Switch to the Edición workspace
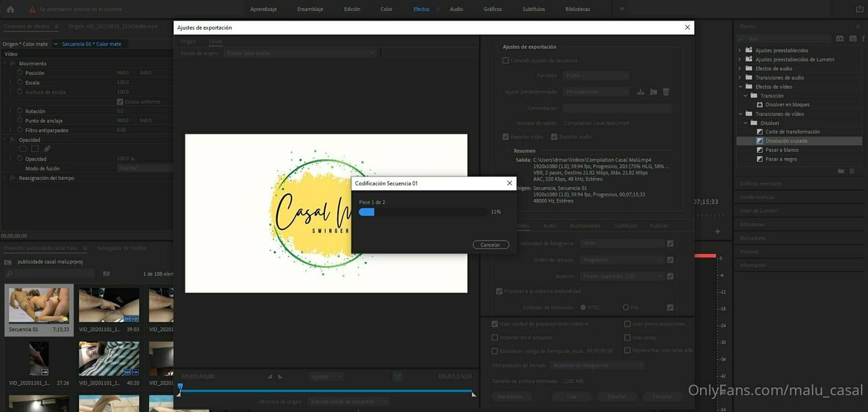Viewport: 868px width, 412px height. click(352, 9)
